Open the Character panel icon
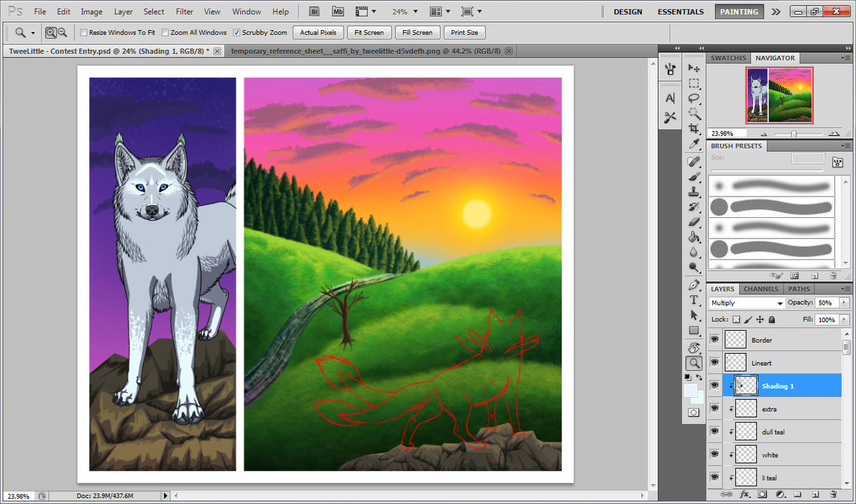Image resolution: width=856 pixels, height=504 pixels. pyautogui.click(x=670, y=98)
